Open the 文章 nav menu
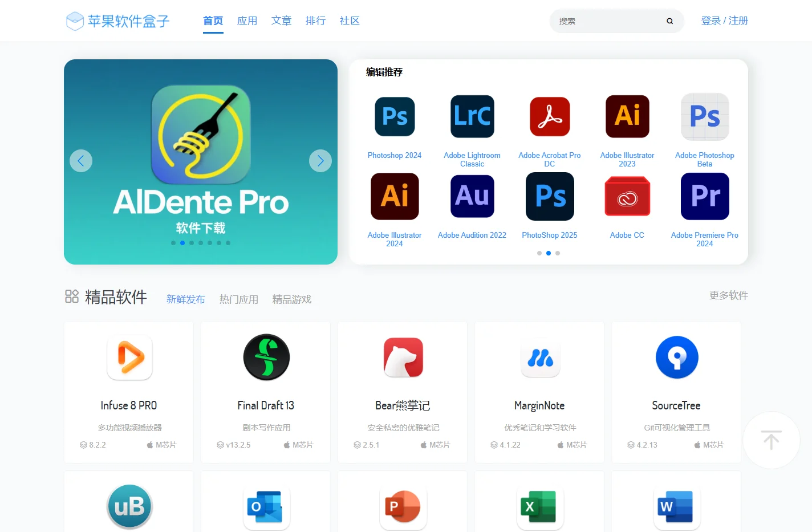The width and height of the screenshot is (812, 532). coord(282,21)
